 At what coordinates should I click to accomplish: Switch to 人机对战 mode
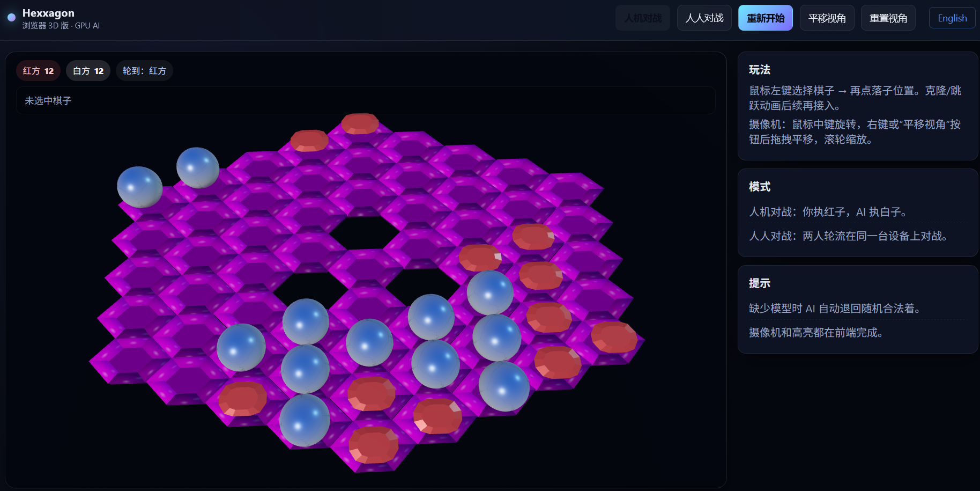coord(642,18)
